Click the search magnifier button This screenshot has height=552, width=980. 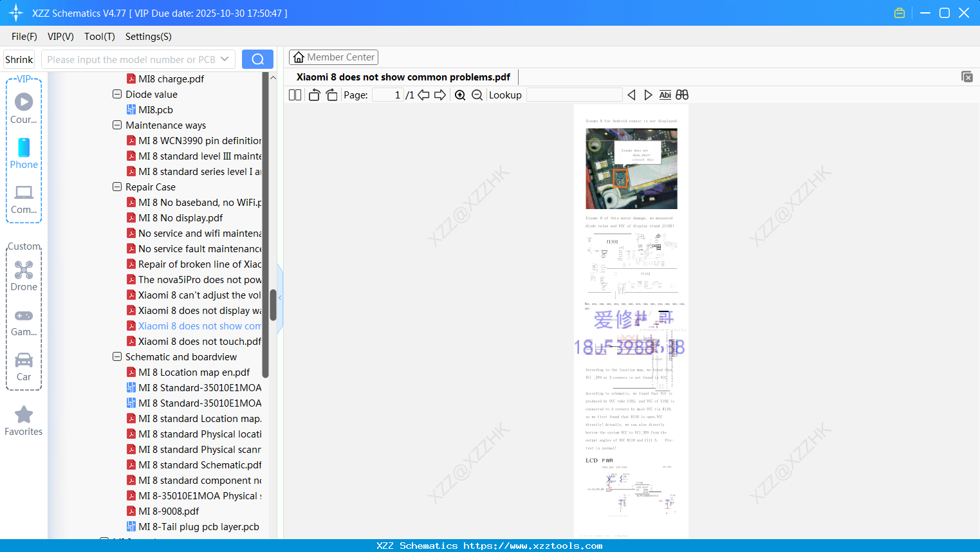pyautogui.click(x=257, y=59)
